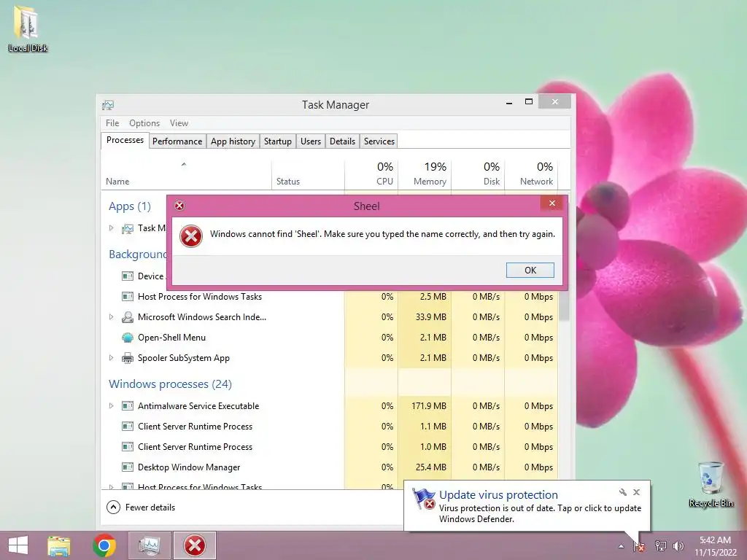The width and height of the screenshot is (747, 560).
Task: Click the Device process row icon
Action: (127, 276)
